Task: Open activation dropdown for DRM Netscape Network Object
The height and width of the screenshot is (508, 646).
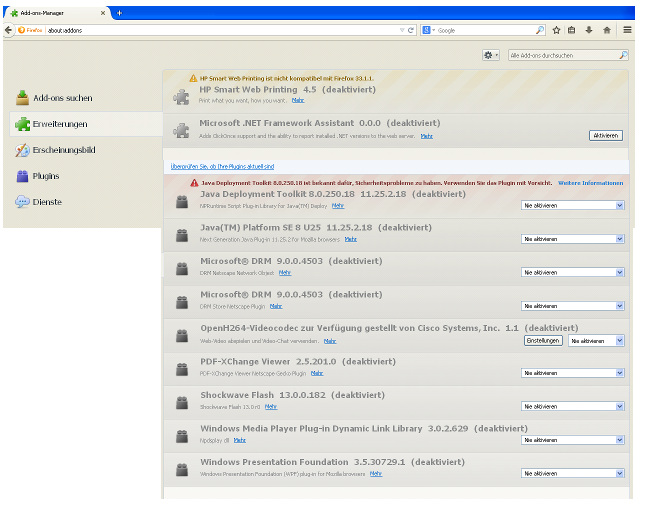Action: click(573, 272)
